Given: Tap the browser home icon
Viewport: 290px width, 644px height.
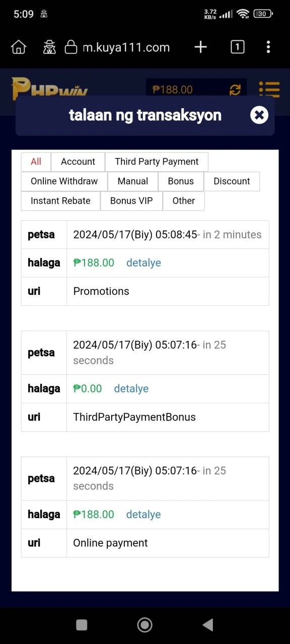Looking at the screenshot, I should [19, 47].
